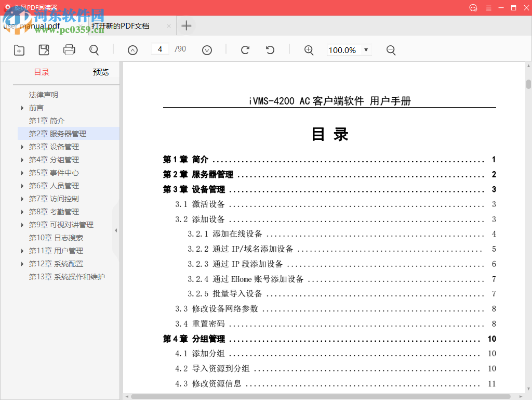This screenshot has width=532, height=400.
Task: Go to the previous page
Action: [132, 50]
